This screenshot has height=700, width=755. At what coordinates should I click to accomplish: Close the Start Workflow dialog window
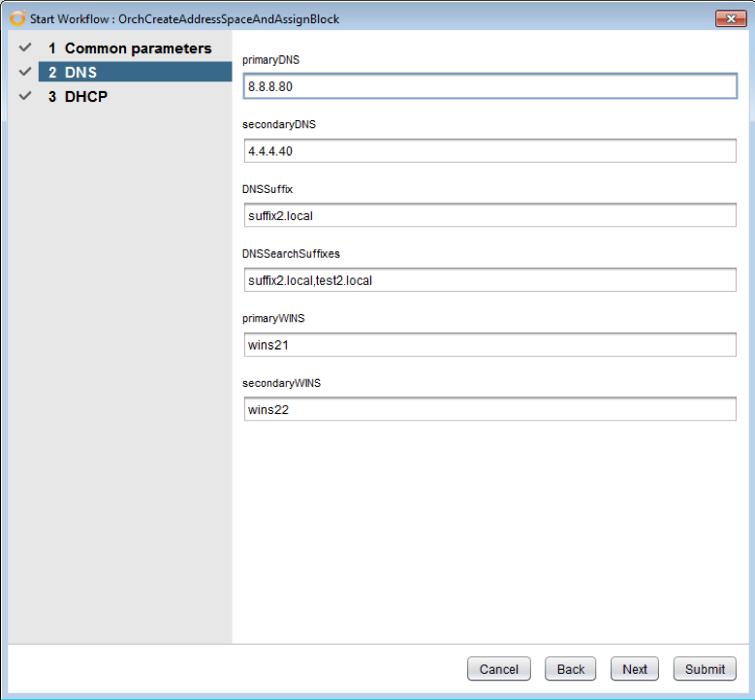click(730, 19)
